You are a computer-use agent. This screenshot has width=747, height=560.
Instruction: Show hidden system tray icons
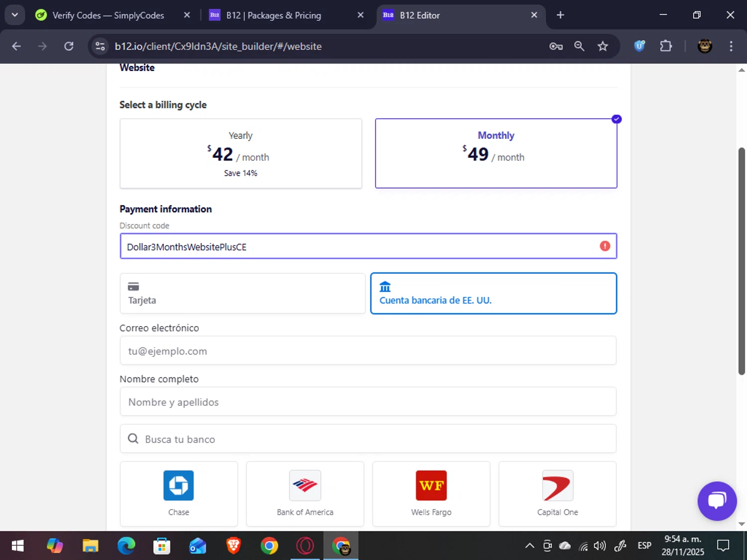530,546
